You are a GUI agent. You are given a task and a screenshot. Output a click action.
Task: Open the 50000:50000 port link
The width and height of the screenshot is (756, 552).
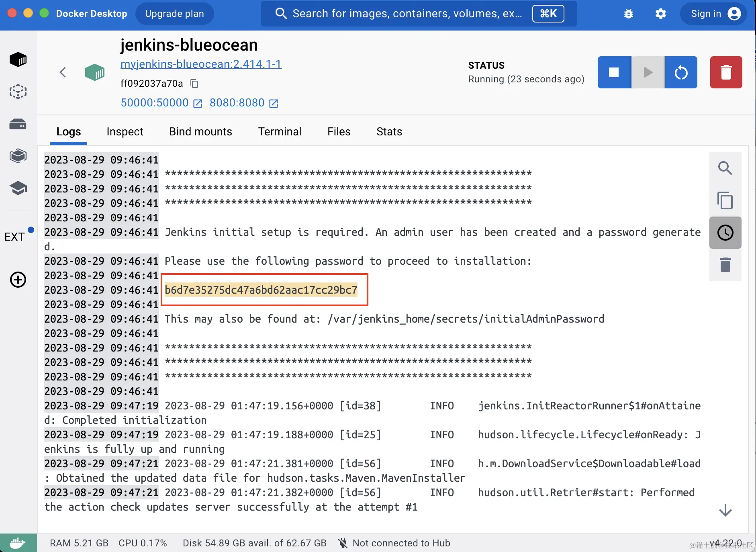pos(155,103)
